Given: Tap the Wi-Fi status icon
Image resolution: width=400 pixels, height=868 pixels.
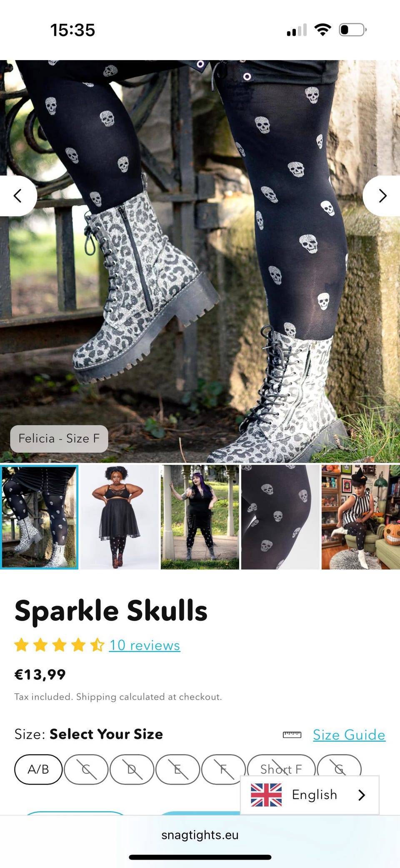Looking at the screenshot, I should 322,30.
